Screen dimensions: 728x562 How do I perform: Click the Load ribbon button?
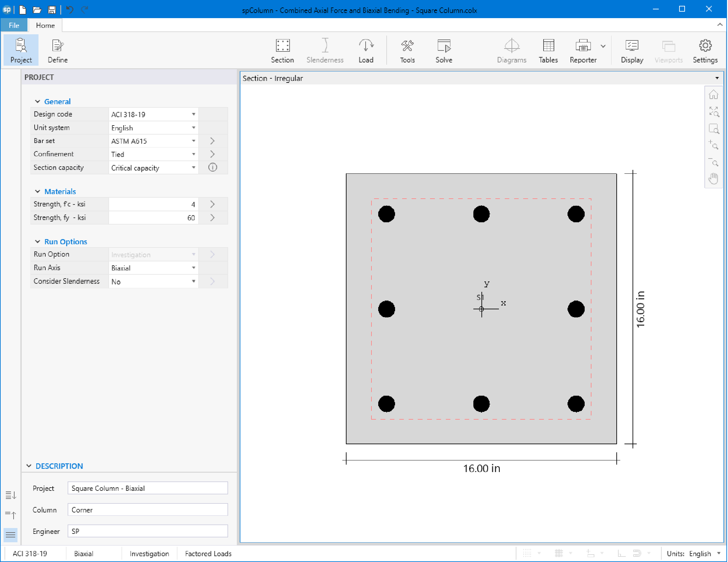click(366, 50)
